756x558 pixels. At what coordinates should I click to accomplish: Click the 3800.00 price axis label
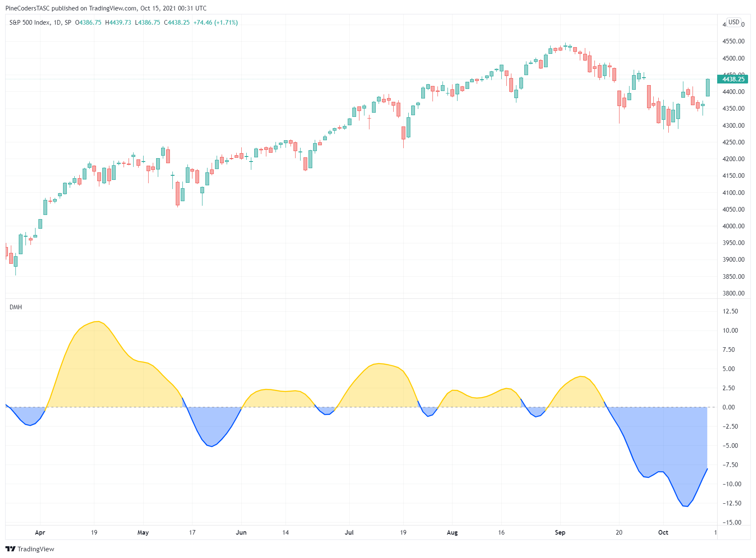tap(733, 293)
